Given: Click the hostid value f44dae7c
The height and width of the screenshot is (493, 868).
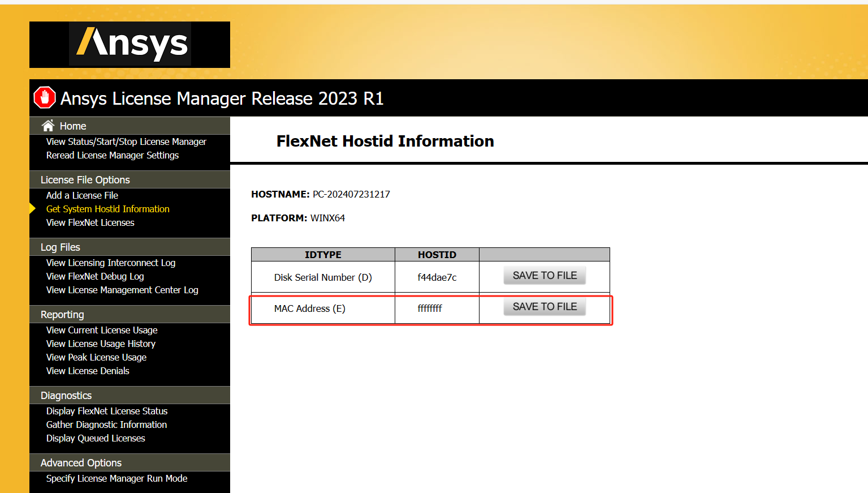Looking at the screenshot, I should coord(437,277).
